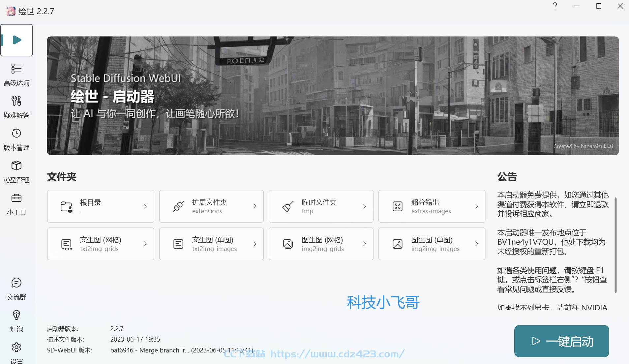The image size is (629, 364).
Task: Open the 扩展文件夹 extensions folder card
Action: (x=211, y=206)
